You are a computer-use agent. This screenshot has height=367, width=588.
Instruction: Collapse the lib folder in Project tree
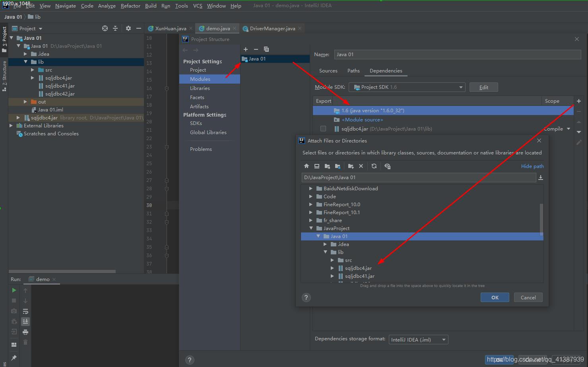pyautogui.click(x=25, y=62)
